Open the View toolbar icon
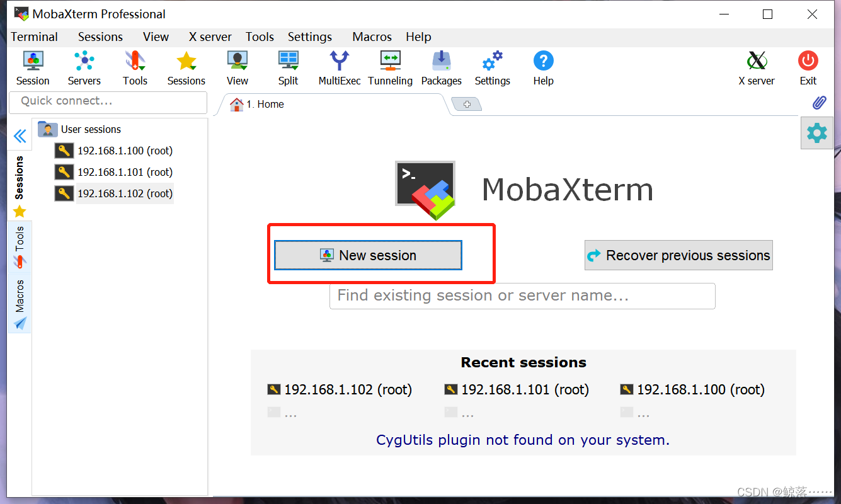Screen dimensions: 841x504 pyautogui.click(x=237, y=61)
